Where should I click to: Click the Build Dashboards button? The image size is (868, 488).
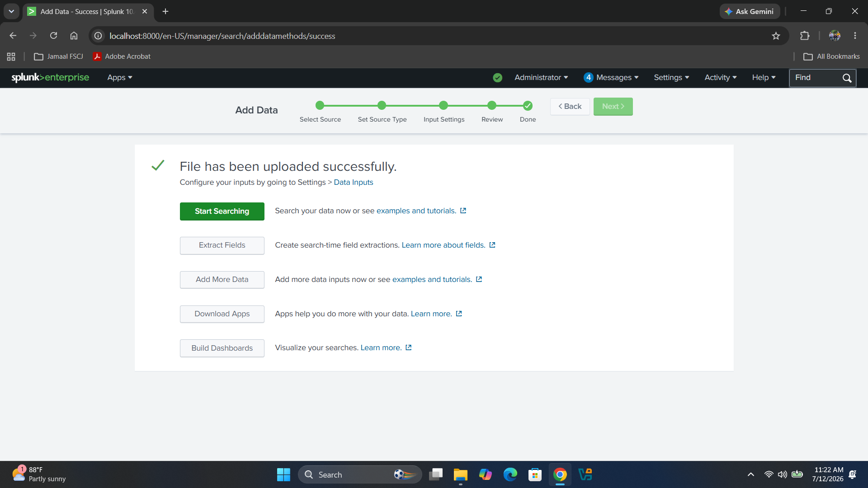pos(222,348)
